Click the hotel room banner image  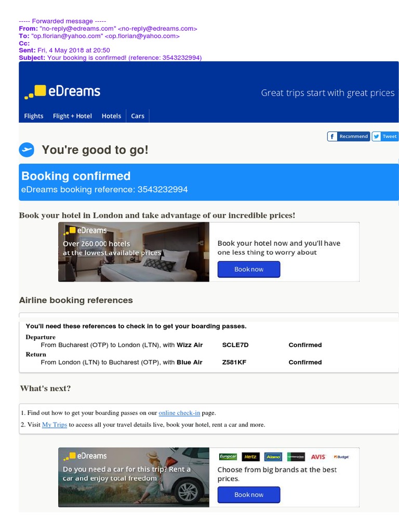pos(134,252)
